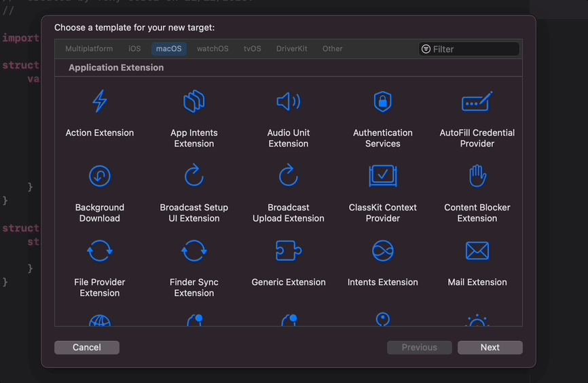Pick the Authentication Services shield icon
588x383 pixels.
pyautogui.click(x=383, y=101)
